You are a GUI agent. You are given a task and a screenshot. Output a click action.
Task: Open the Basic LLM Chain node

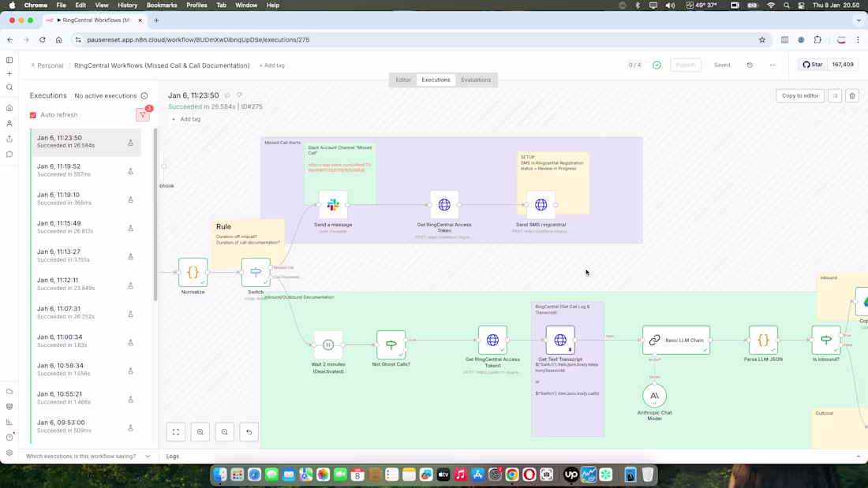(x=676, y=340)
